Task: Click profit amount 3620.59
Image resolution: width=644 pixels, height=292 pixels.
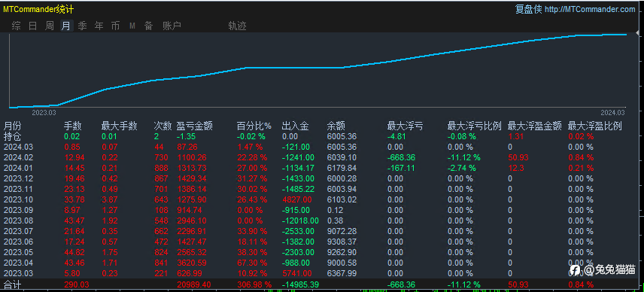Action: tap(192, 263)
